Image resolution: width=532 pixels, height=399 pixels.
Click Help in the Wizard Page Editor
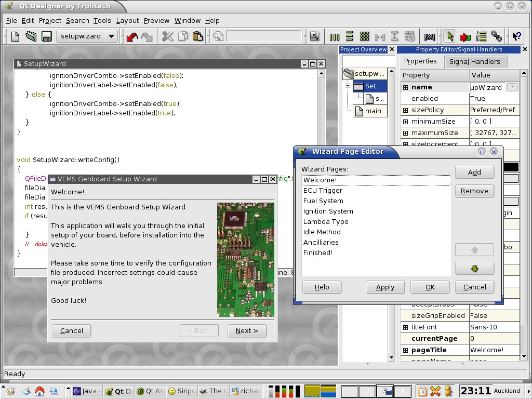322,287
